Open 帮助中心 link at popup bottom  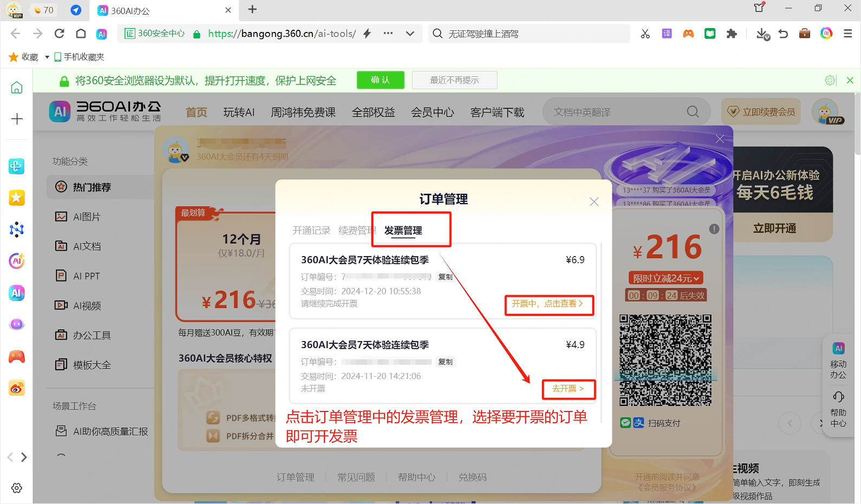point(416,477)
